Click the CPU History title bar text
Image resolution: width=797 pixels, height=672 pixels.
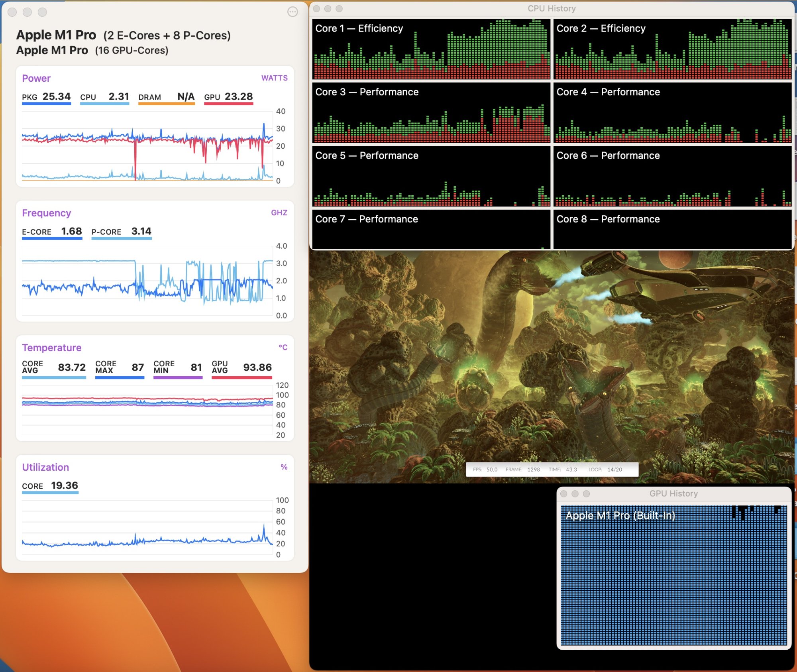coord(552,8)
